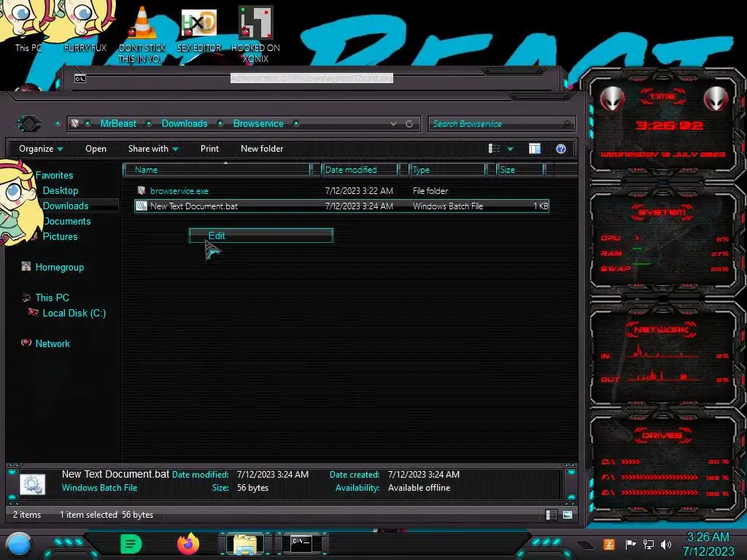Image resolution: width=747 pixels, height=560 pixels.
Task: Select This PC in the navigation pane
Action: 53,297
